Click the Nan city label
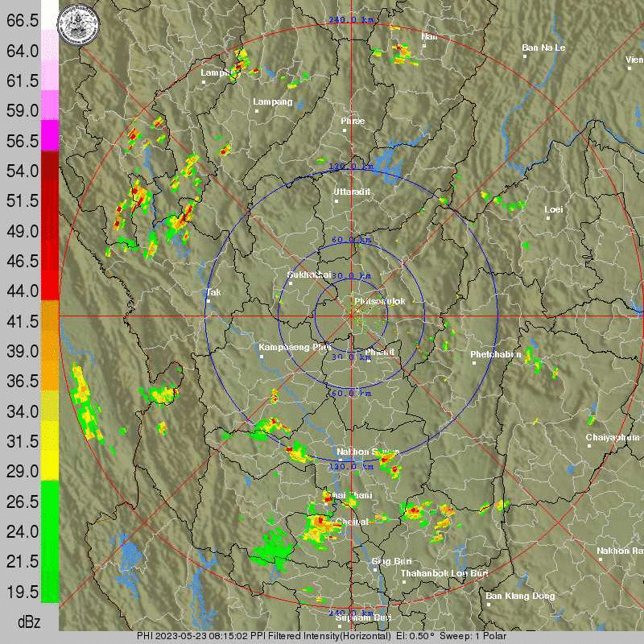Screen dimensions: 644x644 [427, 35]
